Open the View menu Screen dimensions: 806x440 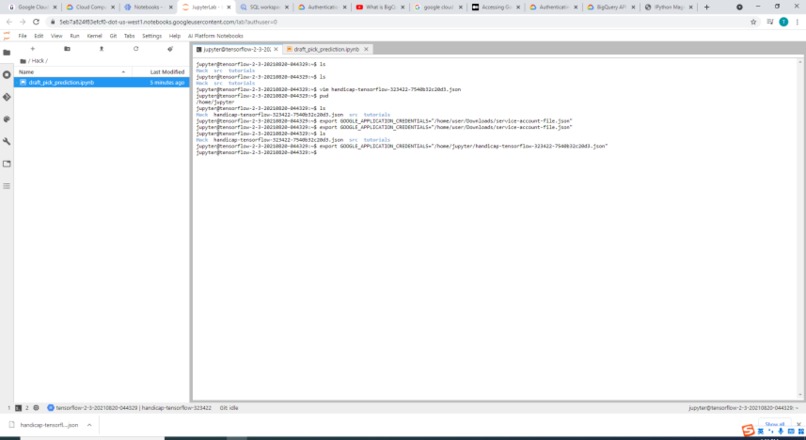(57, 36)
